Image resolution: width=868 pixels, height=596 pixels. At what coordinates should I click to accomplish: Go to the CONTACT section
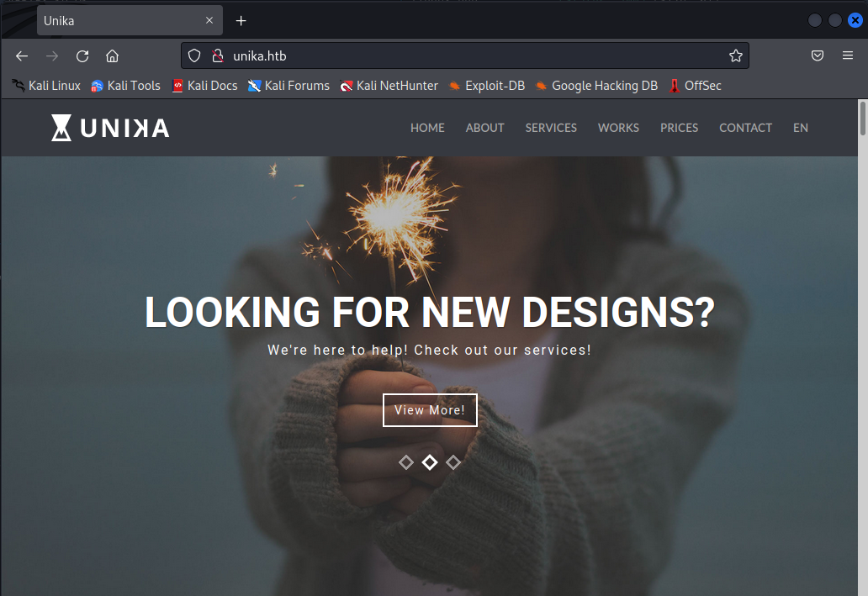tap(746, 128)
